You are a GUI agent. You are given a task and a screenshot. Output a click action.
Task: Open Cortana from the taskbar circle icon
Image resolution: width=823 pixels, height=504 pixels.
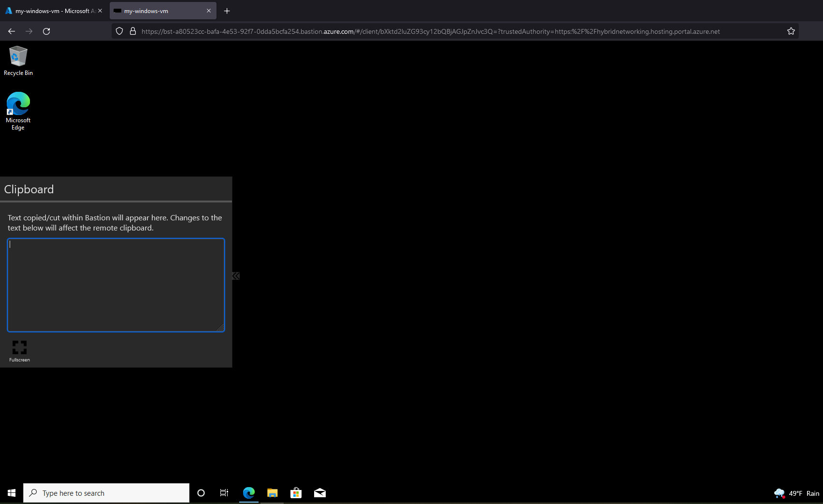pyautogui.click(x=201, y=493)
